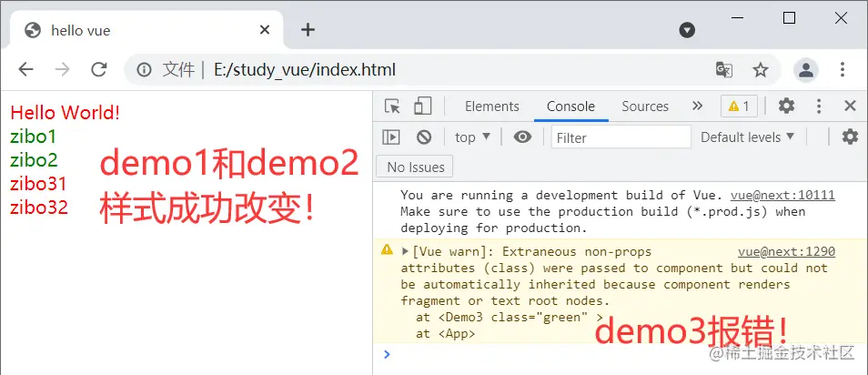Image resolution: width=868 pixels, height=375 pixels.
Task: Maximize the browser window
Action: (x=789, y=17)
